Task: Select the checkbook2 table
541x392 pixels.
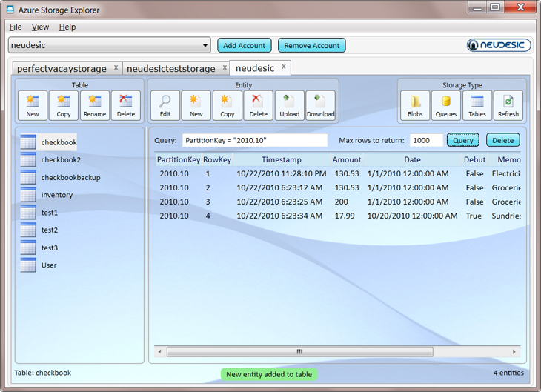Action: coord(50,159)
